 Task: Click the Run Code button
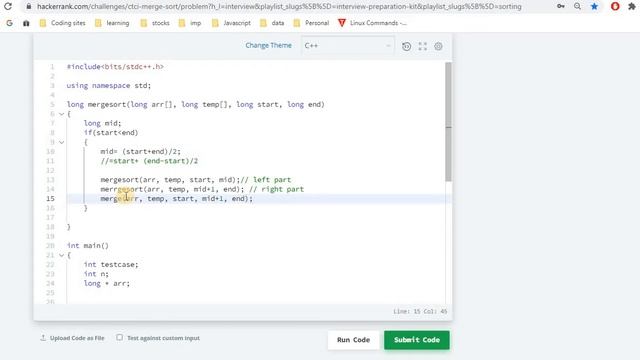(353, 340)
